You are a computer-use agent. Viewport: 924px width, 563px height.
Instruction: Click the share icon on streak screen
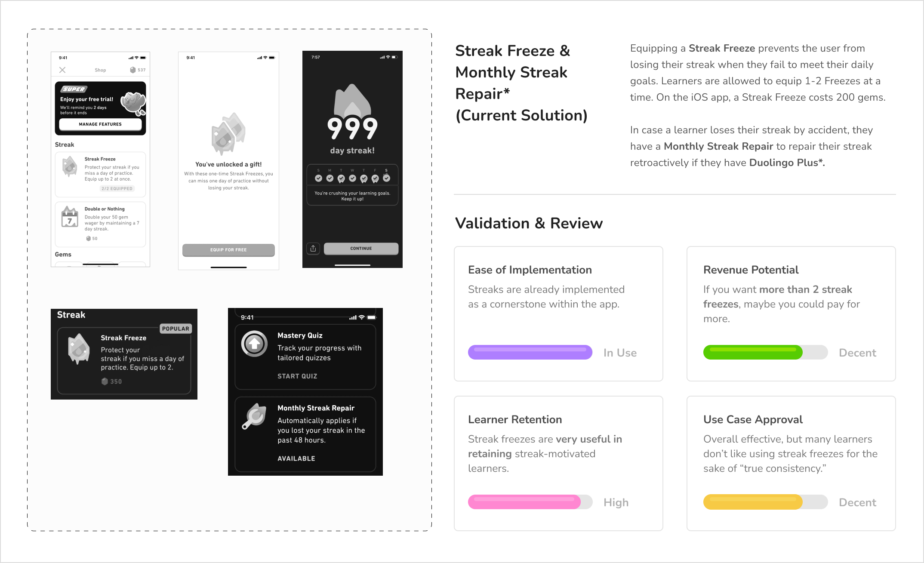(x=314, y=249)
